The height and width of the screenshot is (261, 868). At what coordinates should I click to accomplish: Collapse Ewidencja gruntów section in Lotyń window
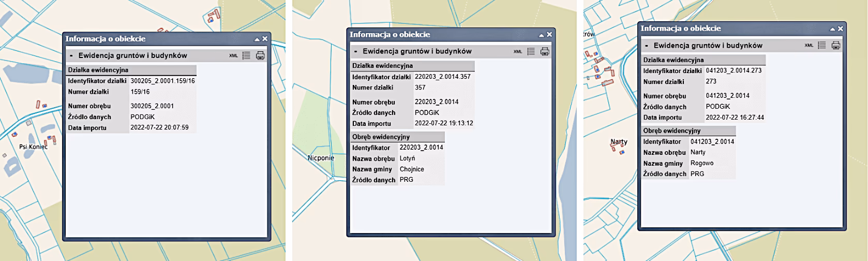pos(356,51)
